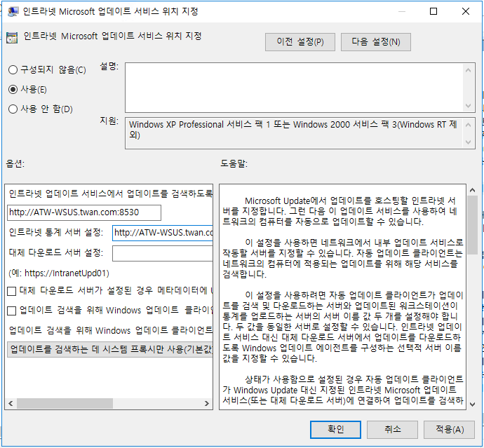Open the 시스템 프록시만 사용(기본값) dropdown
The image size is (484, 448).
(x=110, y=350)
